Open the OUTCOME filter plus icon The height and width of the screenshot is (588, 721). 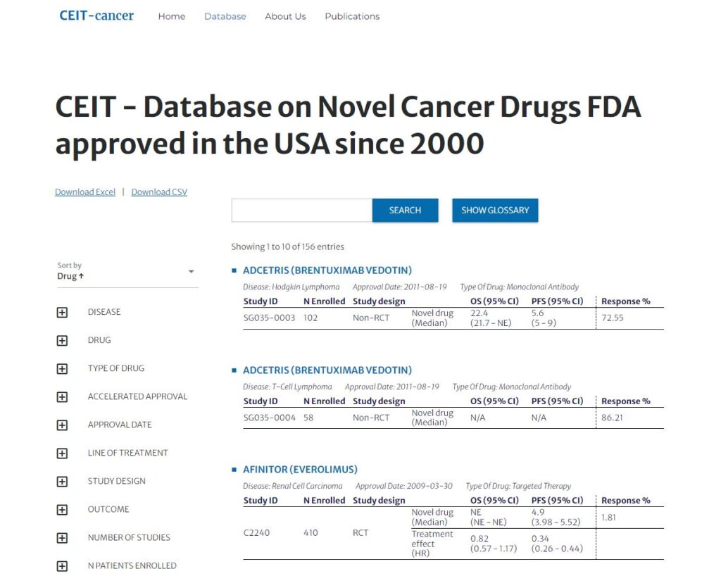[62, 509]
